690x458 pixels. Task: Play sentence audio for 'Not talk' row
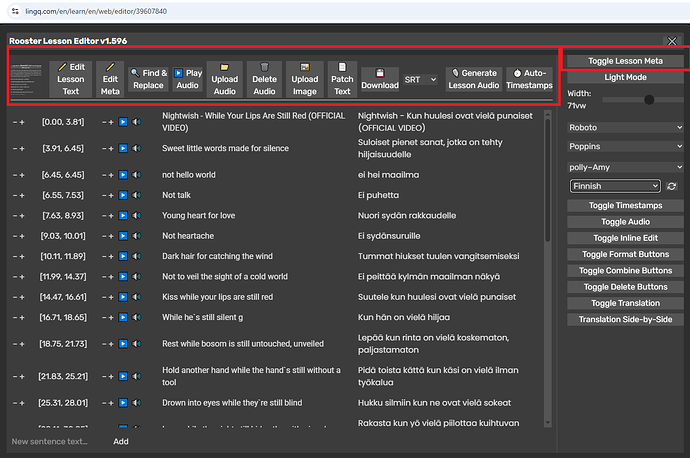123,195
